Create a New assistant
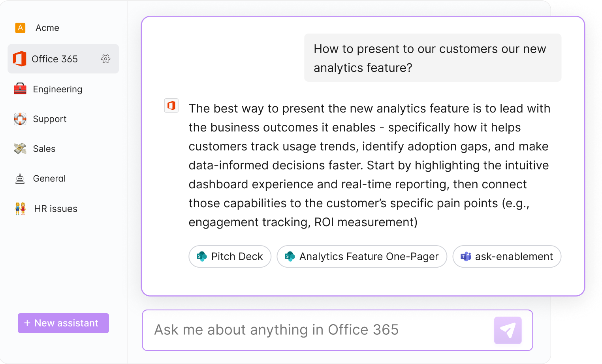 63,323
